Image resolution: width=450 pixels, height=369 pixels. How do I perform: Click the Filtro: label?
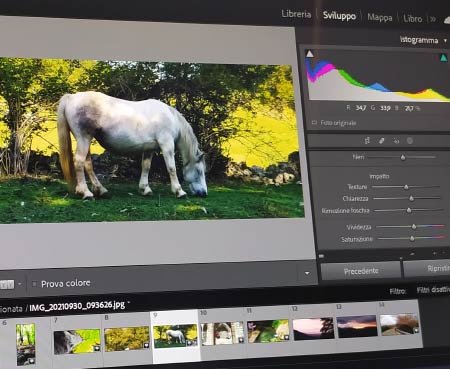pyautogui.click(x=398, y=292)
